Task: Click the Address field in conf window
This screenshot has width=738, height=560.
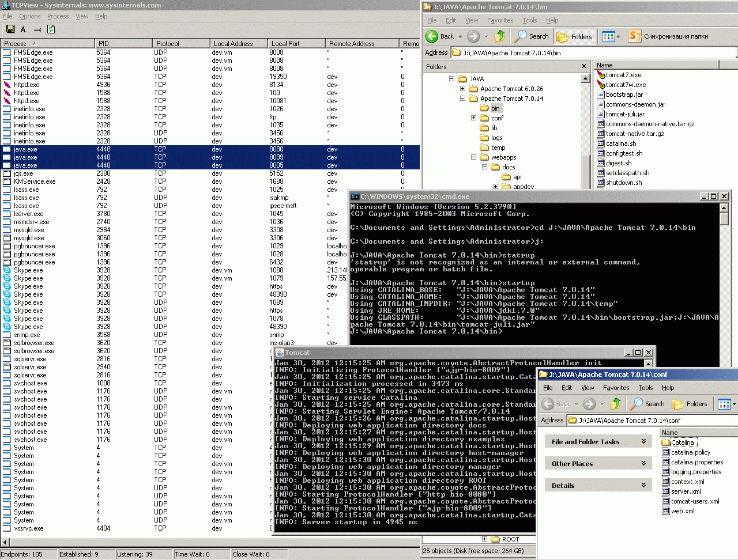Action: point(652,420)
